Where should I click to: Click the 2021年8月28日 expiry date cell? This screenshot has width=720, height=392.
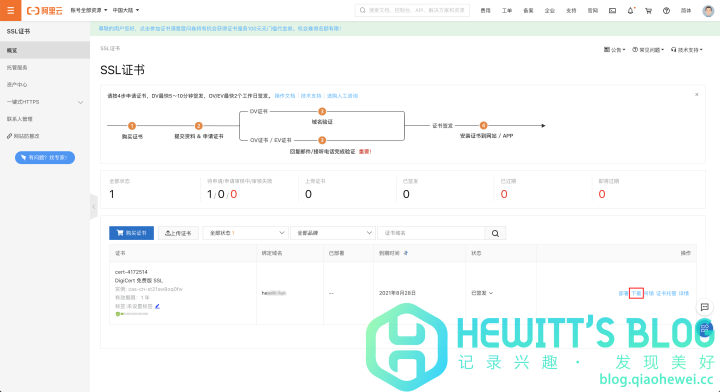click(397, 293)
